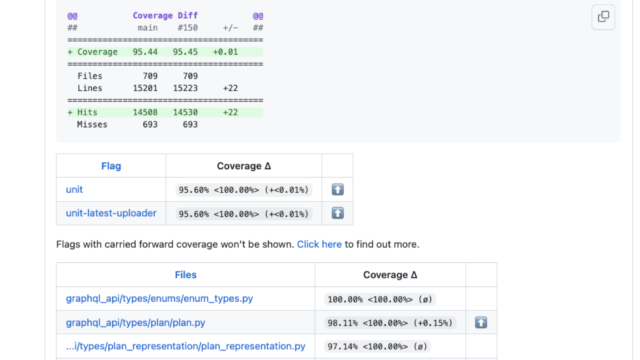Click the + Coverage 95.44 95.45 line

click(165, 52)
